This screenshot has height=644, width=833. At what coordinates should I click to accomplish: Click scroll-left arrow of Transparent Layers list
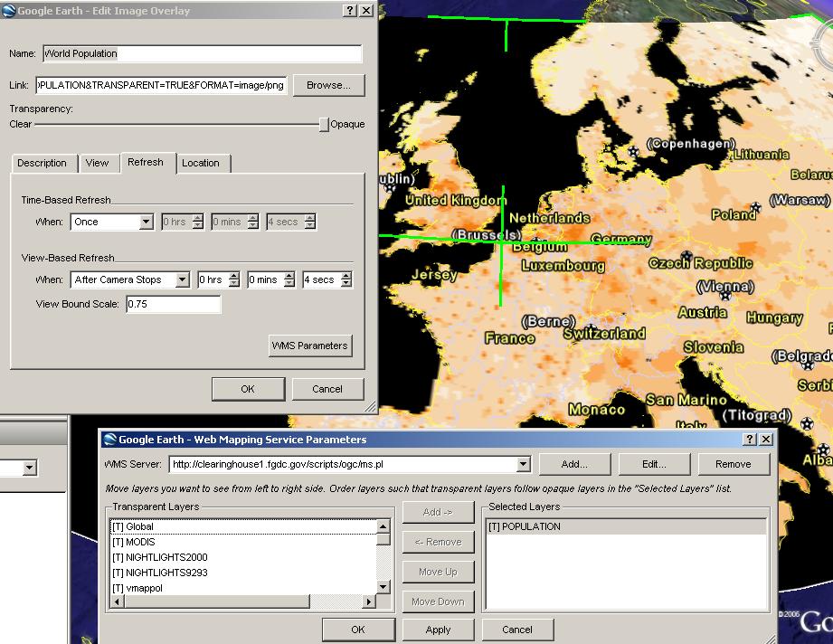(x=117, y=601)
